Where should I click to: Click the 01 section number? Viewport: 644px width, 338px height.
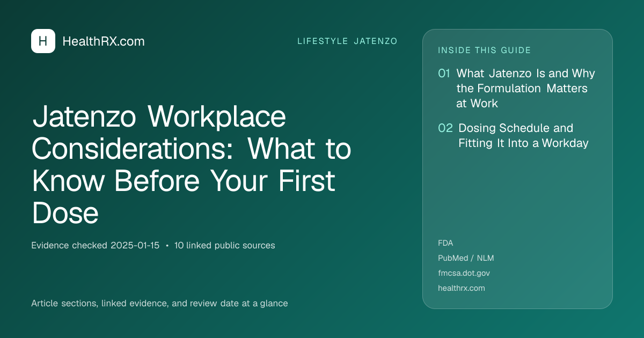(444, 74)
